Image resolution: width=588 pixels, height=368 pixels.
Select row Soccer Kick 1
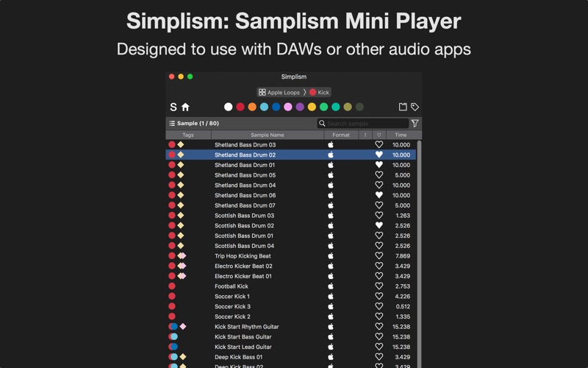click(x=291, y=297)
